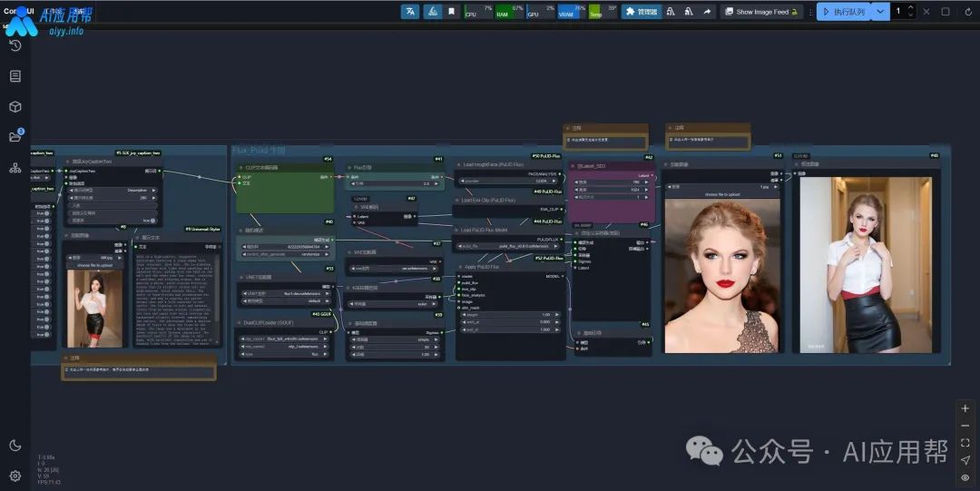Screen dimensions: 980x491
Task: Click the CPU usage monitor
Action: pos(479,11)
